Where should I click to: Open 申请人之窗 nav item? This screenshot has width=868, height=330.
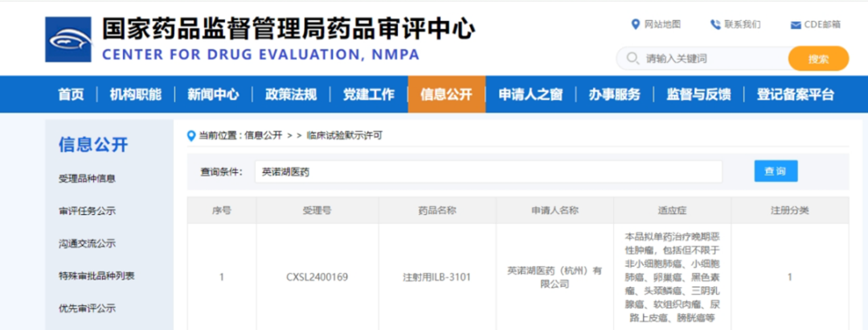click(530, 94)
